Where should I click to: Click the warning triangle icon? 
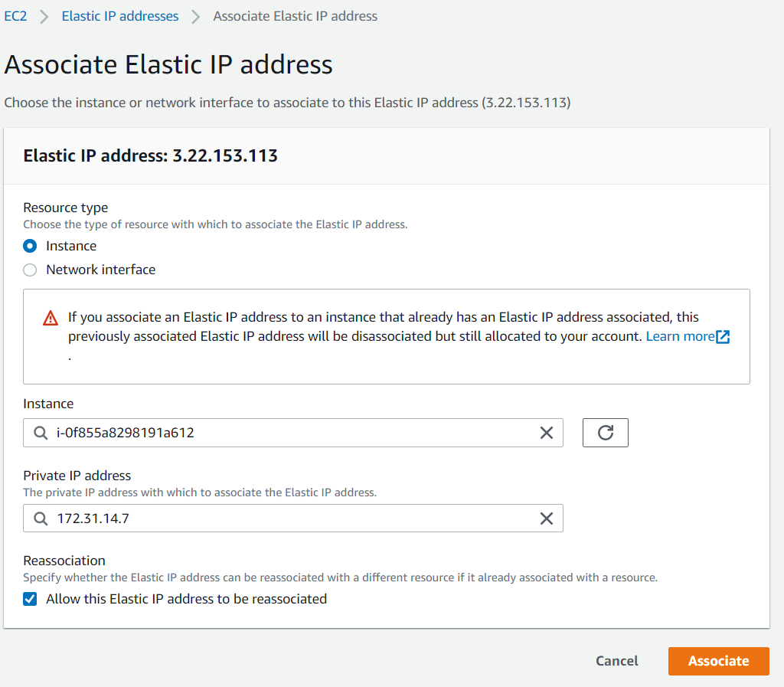tap(51, 318)
